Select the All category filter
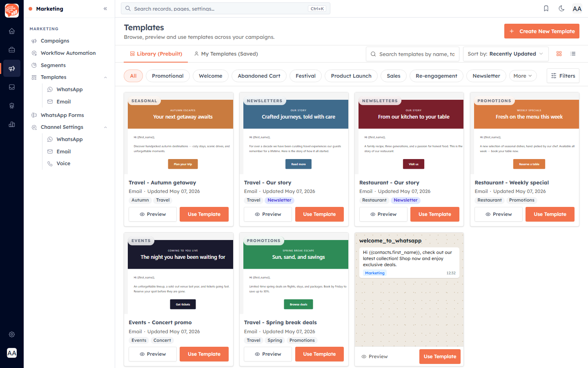Image resolution: width=588 pixels, height=368 pixels. 133,76
